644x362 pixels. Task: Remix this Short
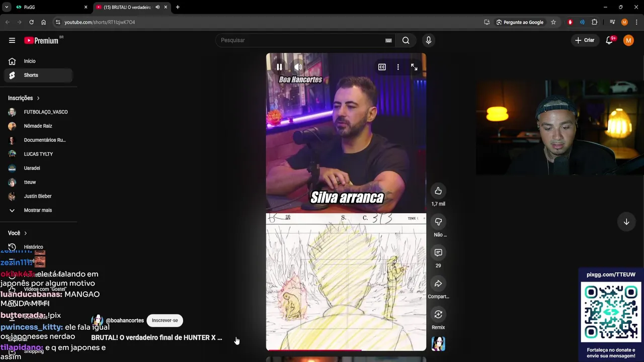pos(438,314)
